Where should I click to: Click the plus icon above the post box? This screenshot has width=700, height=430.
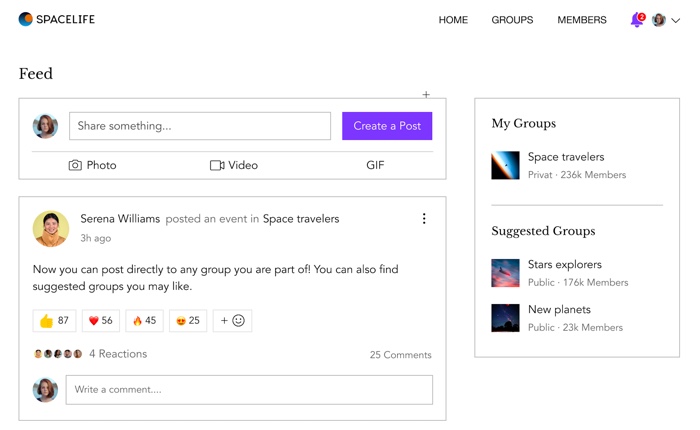click(x=426, y=95)
